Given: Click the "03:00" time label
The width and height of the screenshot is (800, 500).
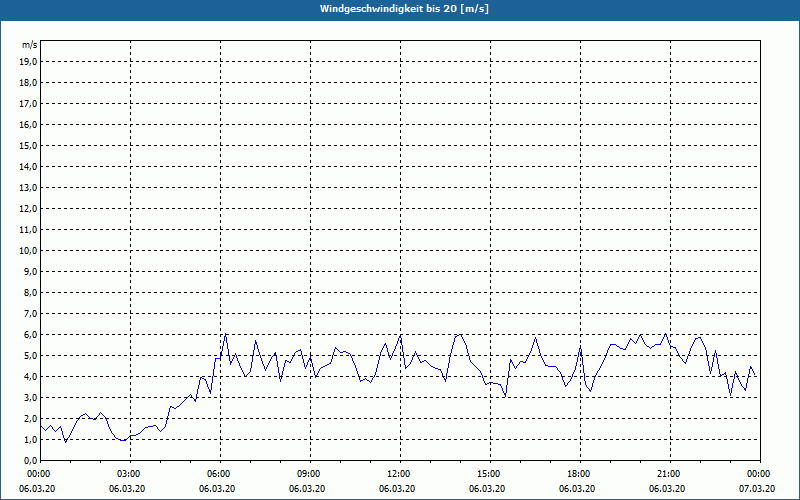Looking at the screenshot, I should pyautogui.click(x=131, y=474).
